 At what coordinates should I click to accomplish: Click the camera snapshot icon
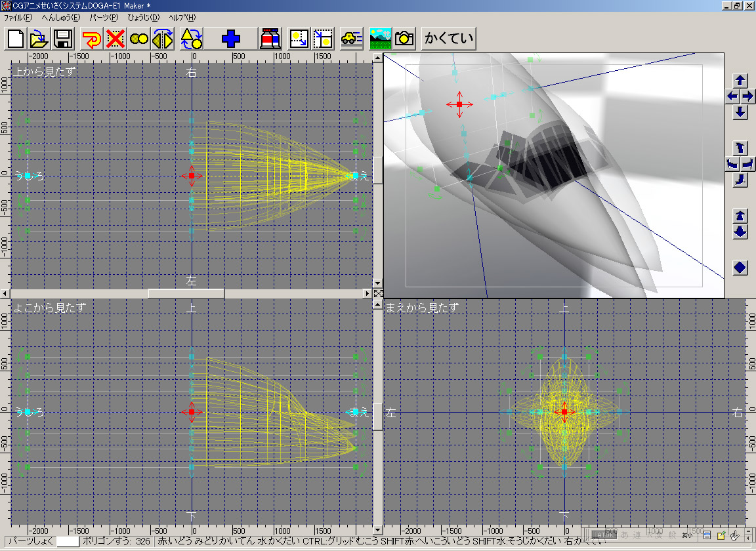click(404, 39)
